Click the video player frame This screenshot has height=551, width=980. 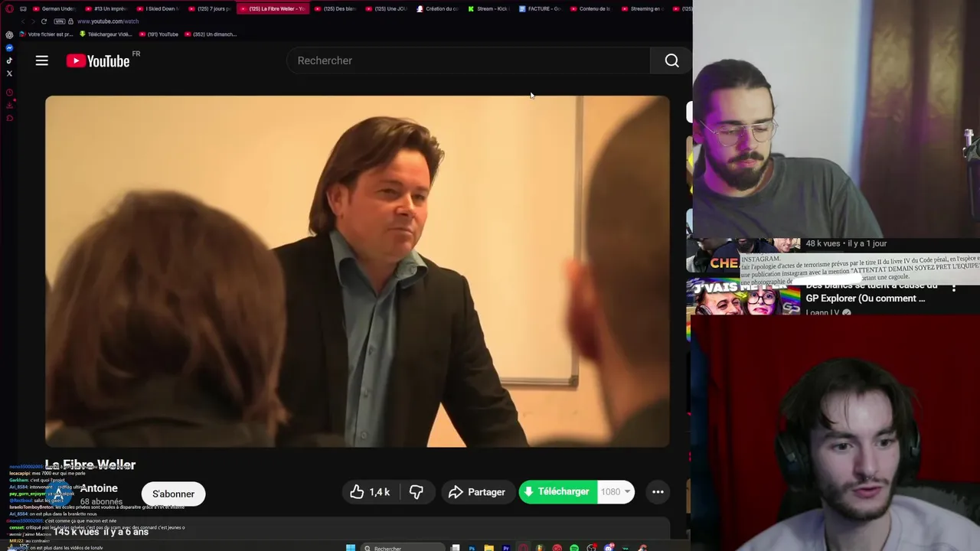click(357, 271)
